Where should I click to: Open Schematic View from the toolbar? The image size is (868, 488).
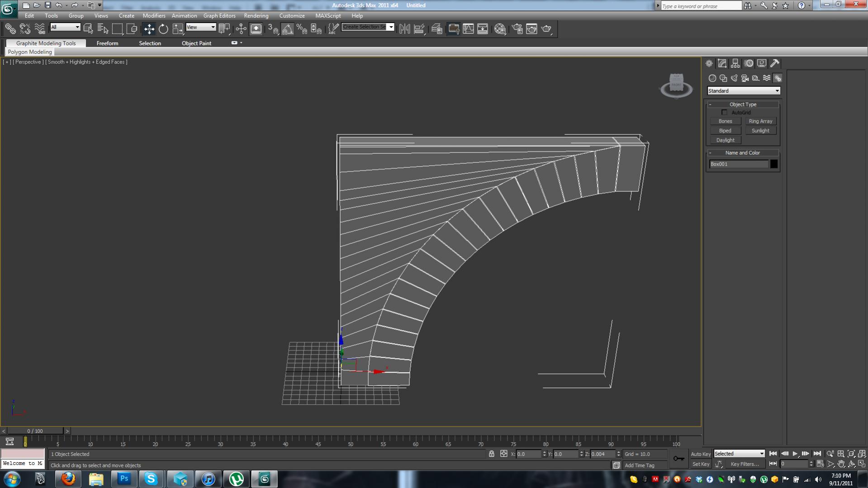coord(482,28)
